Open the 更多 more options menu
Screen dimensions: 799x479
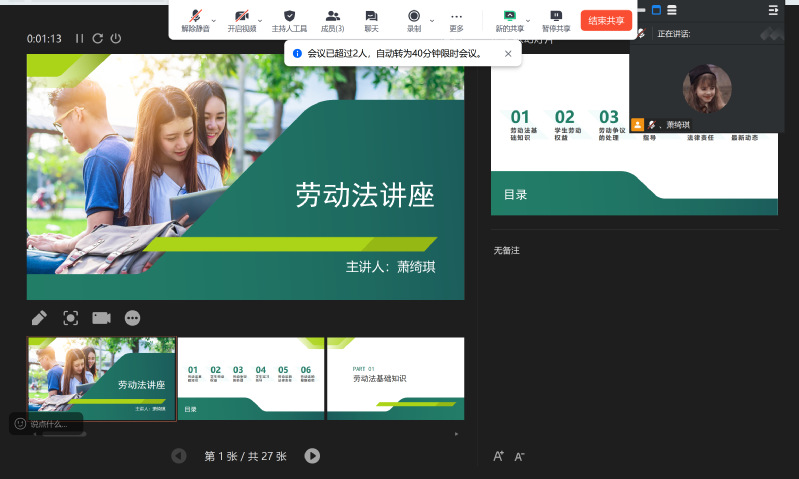pyautogui.click(x=456, y=20)
